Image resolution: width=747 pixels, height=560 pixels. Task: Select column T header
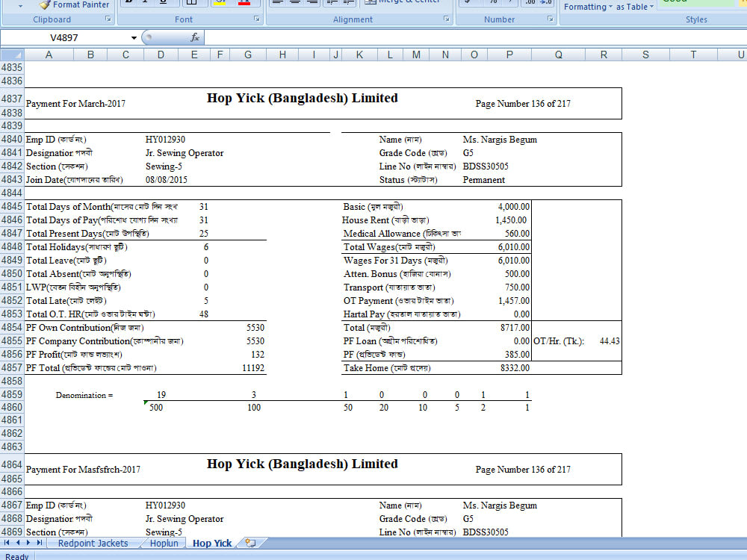pyautogui.click(x=693, y=55)
